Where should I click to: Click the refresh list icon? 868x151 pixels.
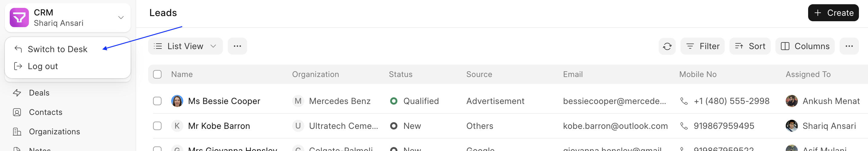pyautogui.click(x=667, y=46)
